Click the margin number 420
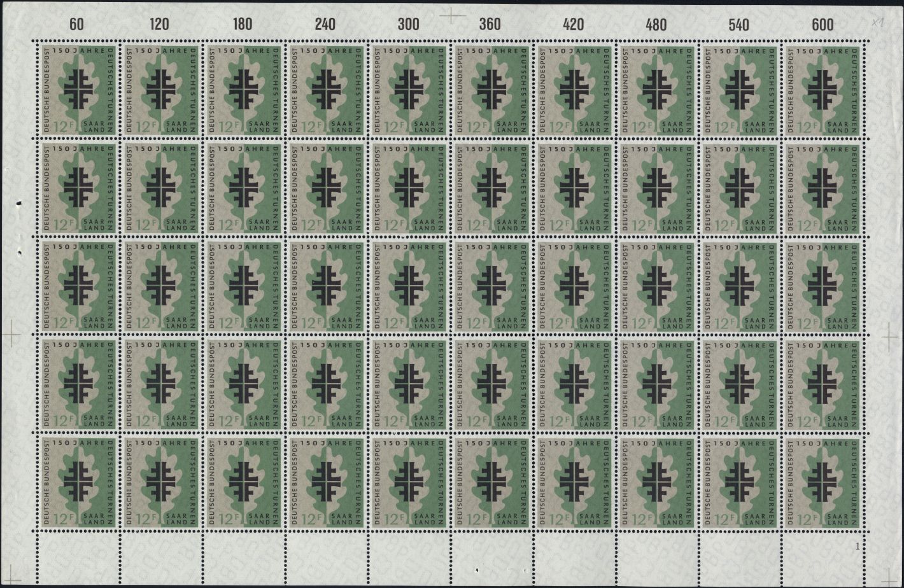The width and height of the screenshot is (904, 588). (573, 25)
